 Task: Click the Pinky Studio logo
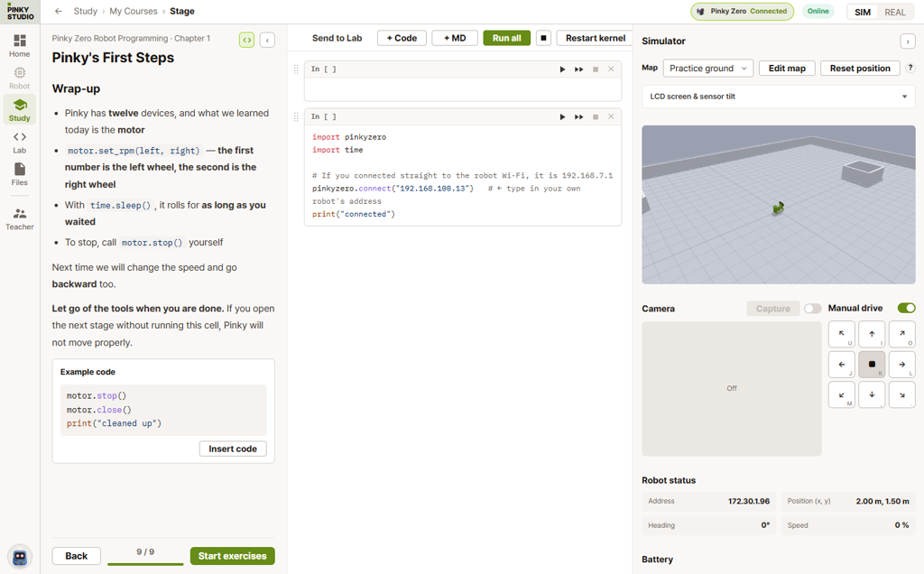click(x=20, y=12)
